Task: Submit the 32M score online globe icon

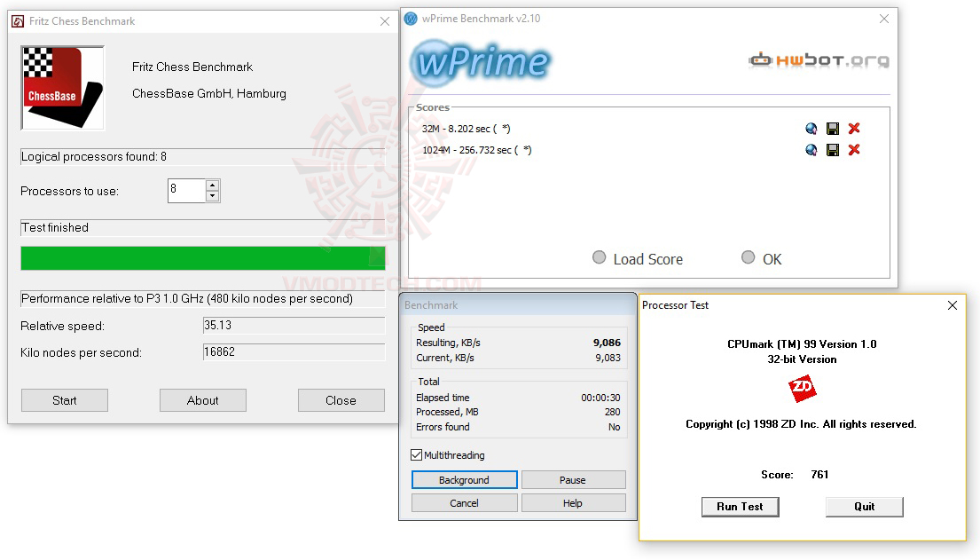Action: coord(811,129)
